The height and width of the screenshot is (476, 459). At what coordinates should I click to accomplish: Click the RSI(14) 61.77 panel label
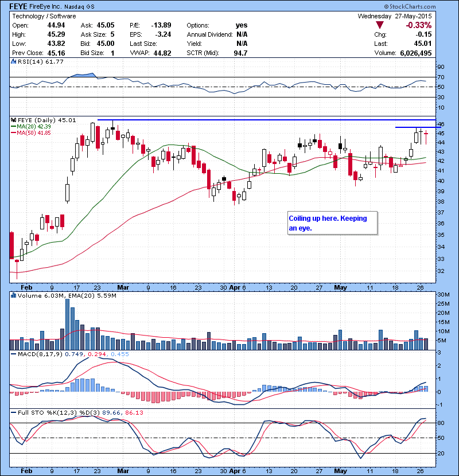click(40, 61)
